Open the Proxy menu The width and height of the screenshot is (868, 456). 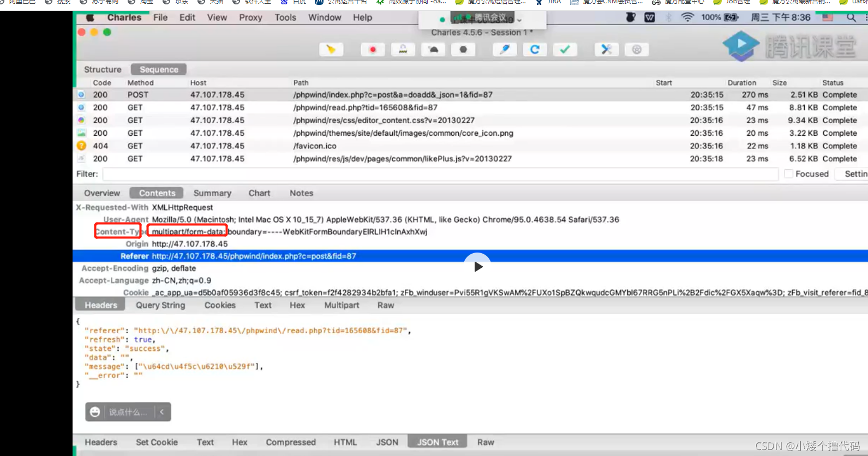[250, 17]
